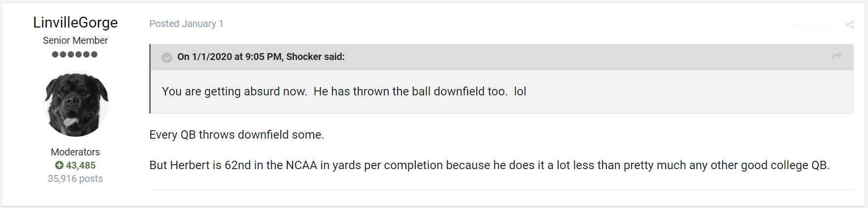Click the sentence "Every QB throws downfield some."
868x208 pixels.
(x=237, y=135)
